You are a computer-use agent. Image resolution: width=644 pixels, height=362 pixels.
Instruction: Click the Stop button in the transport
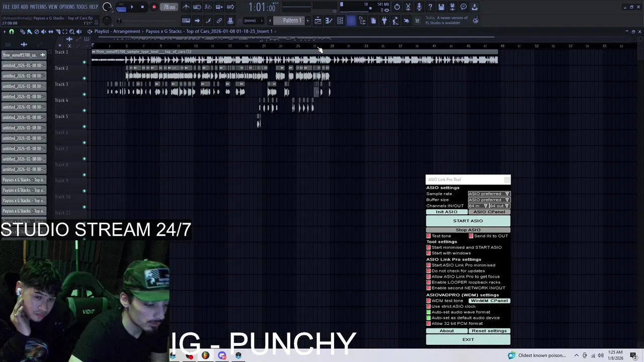(142, 7)
